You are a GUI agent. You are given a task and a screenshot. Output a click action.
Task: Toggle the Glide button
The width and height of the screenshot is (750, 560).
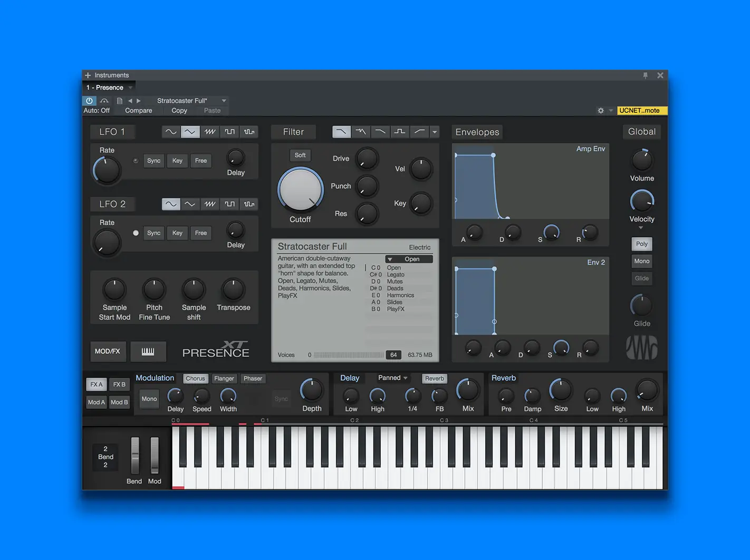(x=642, y=278)
